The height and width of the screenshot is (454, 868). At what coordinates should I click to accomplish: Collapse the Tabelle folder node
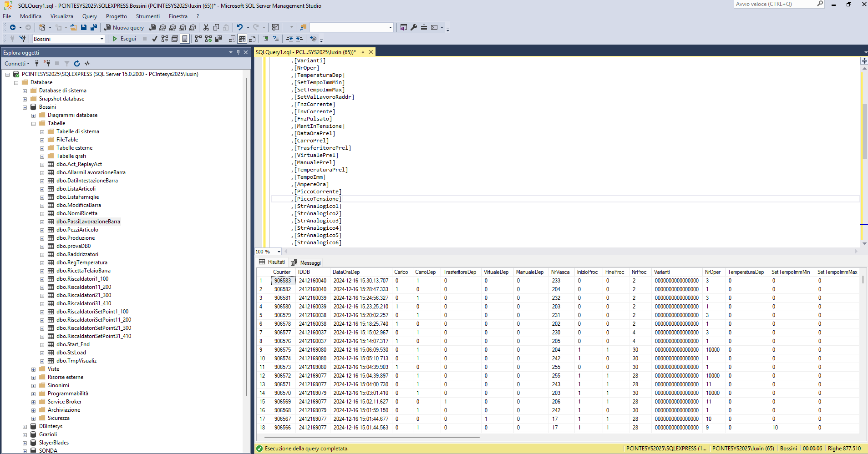pyautogui.click(x=33, y=123)
